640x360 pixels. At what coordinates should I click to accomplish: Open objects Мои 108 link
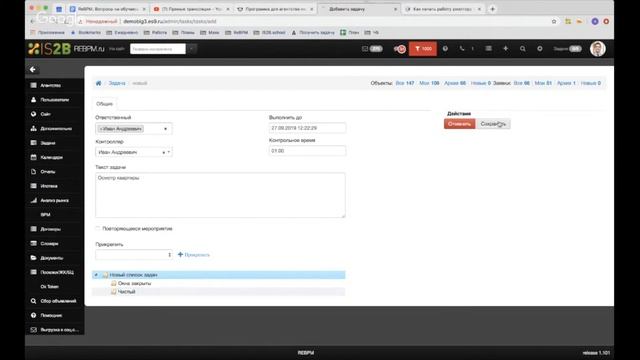coord(429,83)
